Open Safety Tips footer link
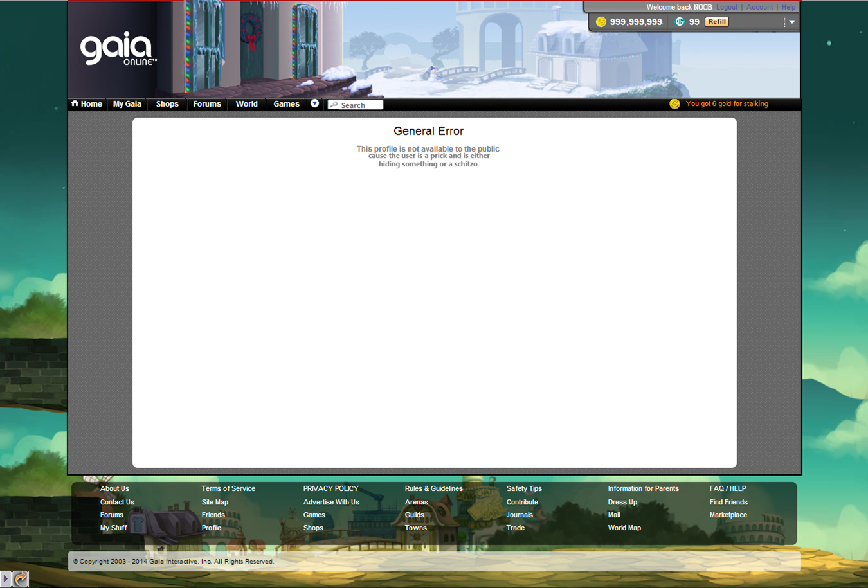 tap(524, 488)
